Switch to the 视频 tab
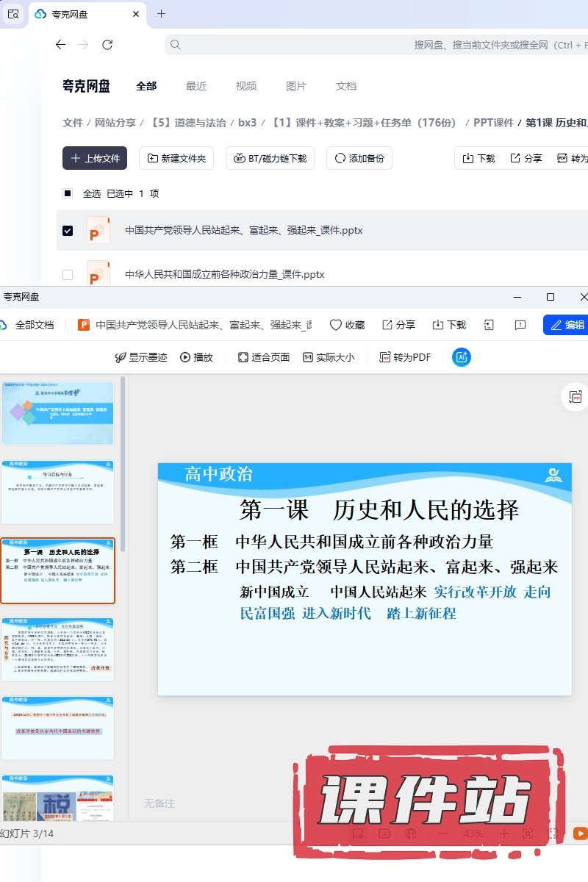Image resolution: width=588 pixels, height=882 pixels. tap(246, 86)
